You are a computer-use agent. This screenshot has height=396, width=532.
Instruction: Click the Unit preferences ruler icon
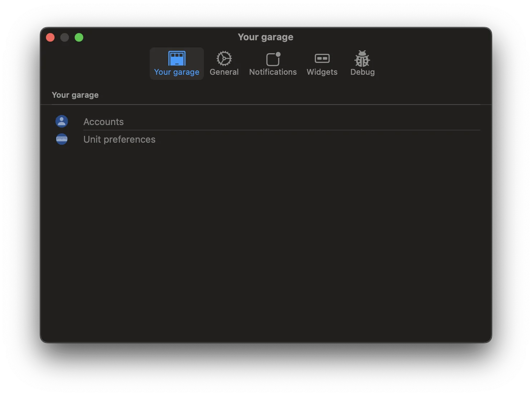(x=62, y=139)
